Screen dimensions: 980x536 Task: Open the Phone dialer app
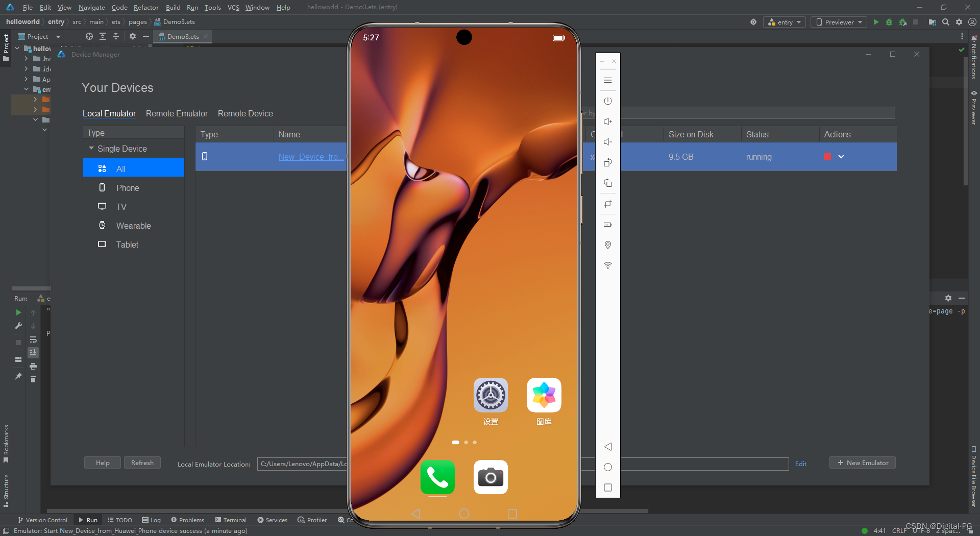[x=437, y=477]
